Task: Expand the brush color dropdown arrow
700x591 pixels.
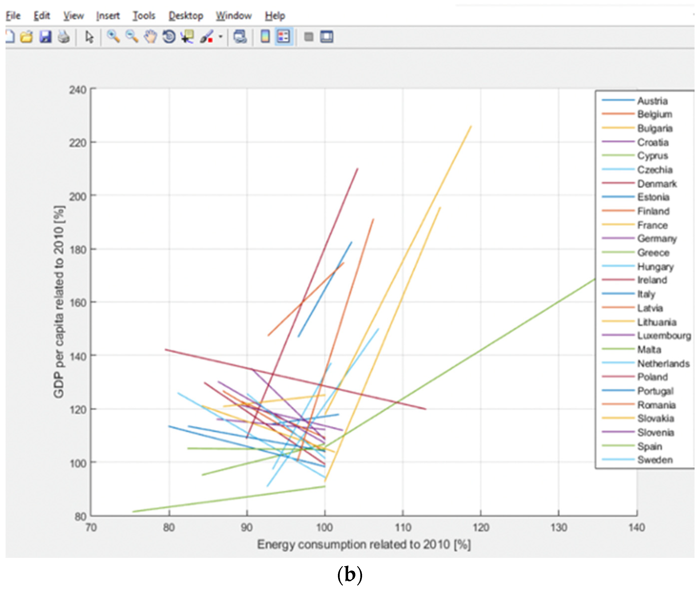Action: click(220, 36)
